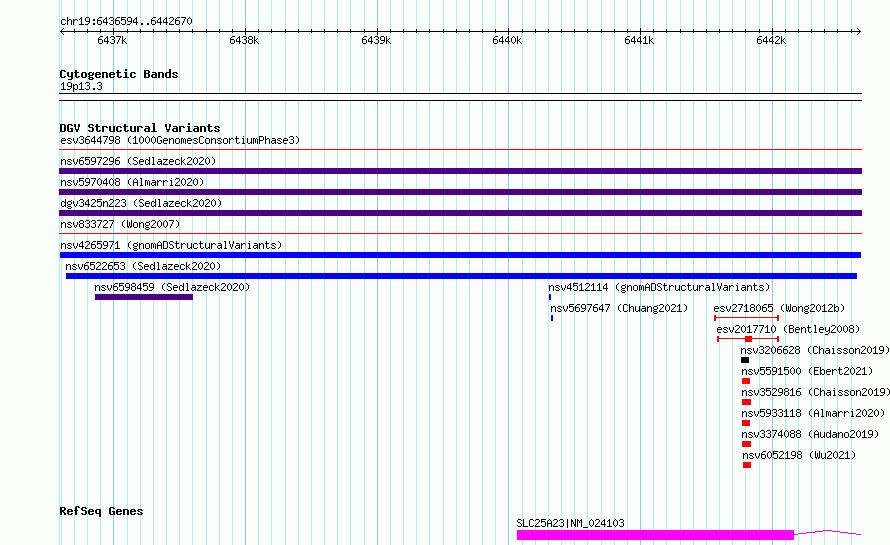Click the chr19:6436594..6442670 coordinate label

[x=126, y=22]
